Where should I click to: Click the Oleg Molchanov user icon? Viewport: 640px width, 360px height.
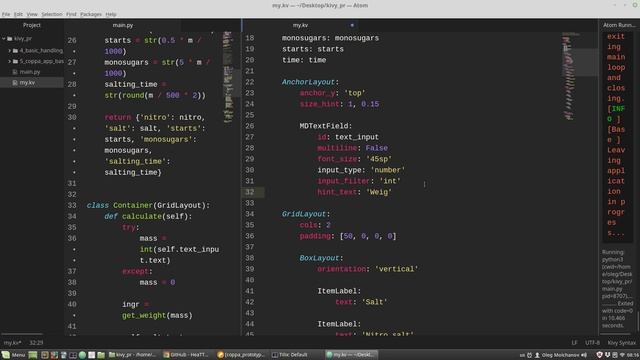(x=537, y=355)
